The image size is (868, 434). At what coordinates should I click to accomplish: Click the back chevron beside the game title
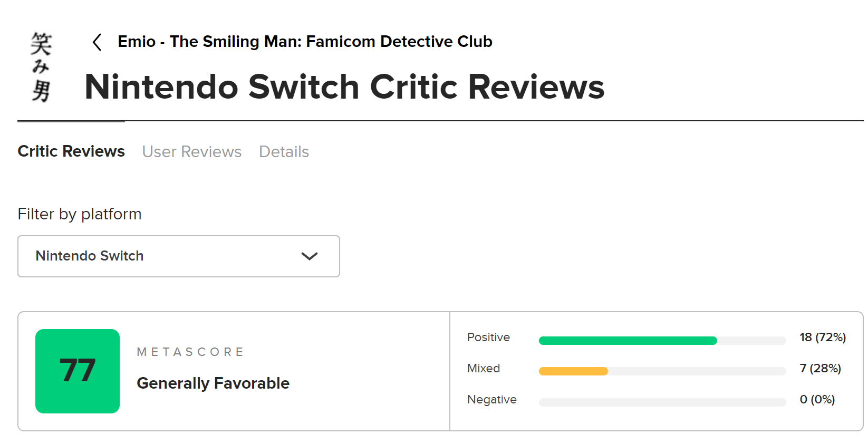click(x=97, y=42)
